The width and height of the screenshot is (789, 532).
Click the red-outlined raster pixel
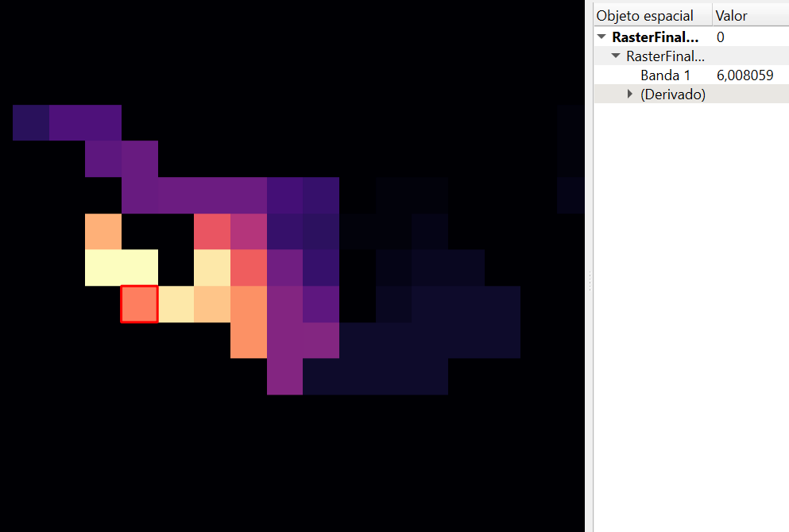point(139,304)
